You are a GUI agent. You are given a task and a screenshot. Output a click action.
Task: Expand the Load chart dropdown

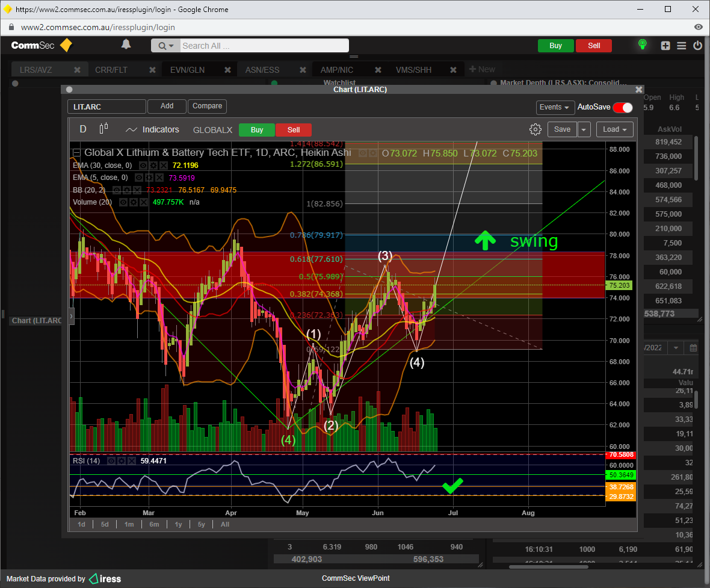[x=614, y=129]
